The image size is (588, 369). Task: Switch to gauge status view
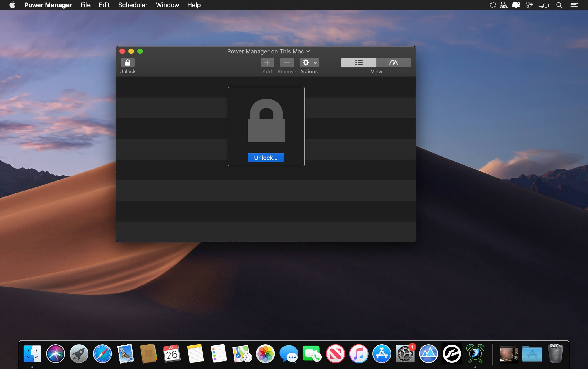(394, 62)
